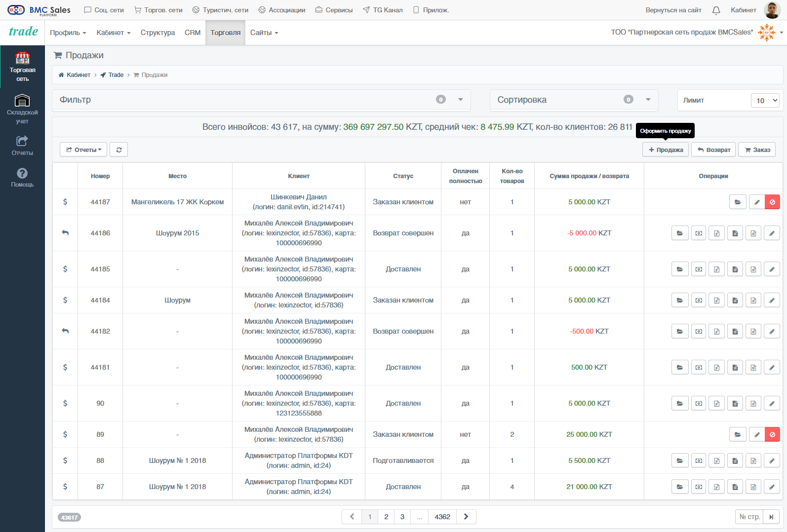Expand the Фильтр panel
787x532 pixels.
click(x=262, y=100)
